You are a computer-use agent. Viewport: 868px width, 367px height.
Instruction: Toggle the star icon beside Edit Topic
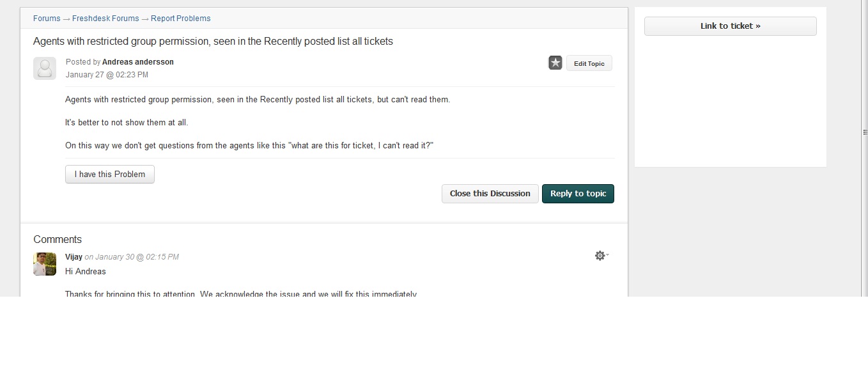[555, 63]
